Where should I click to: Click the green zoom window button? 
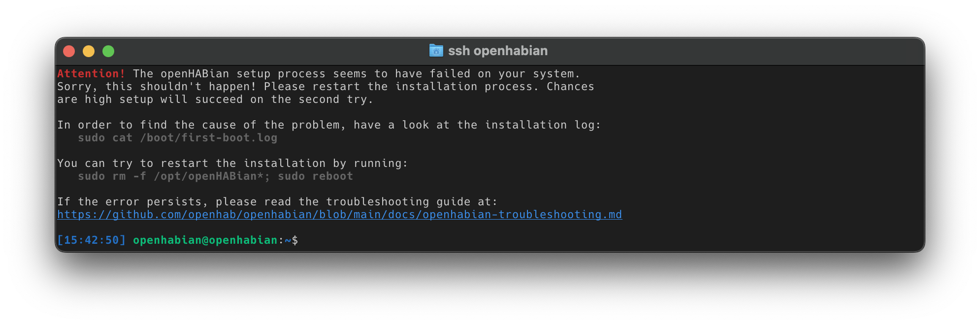click(108, 50)
